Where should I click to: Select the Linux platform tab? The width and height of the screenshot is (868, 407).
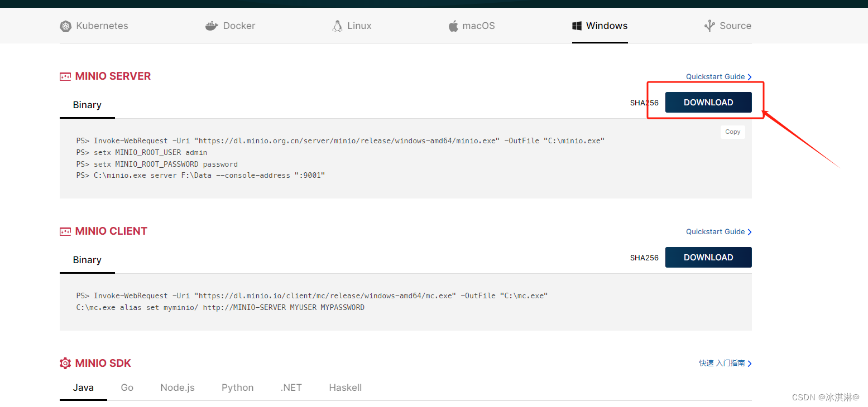click(x=352, y=26)
